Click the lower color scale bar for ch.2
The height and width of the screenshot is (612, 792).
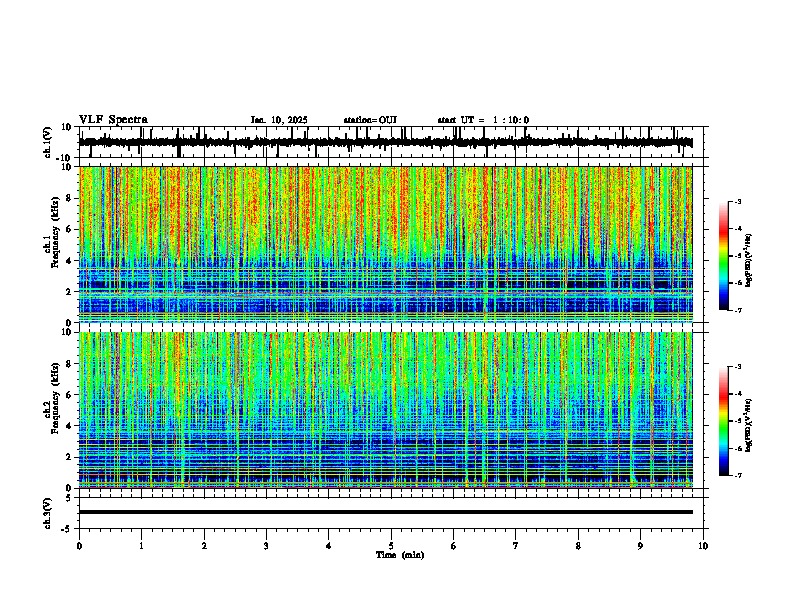[723, 421]
